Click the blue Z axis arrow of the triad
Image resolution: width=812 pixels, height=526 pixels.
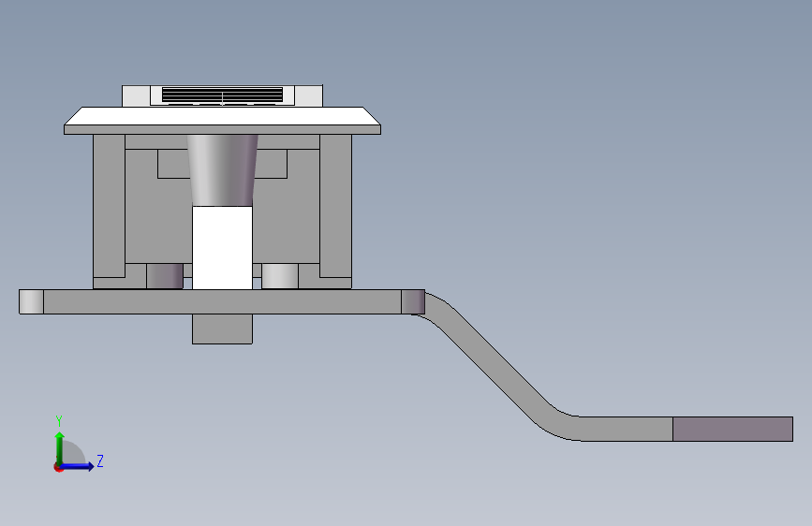pyautogui.click(x=78, y=466)
